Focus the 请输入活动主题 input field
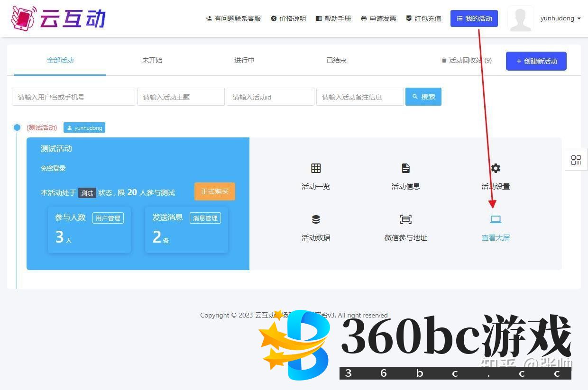This screenshot has height=390, width=588. pos(181,97)
